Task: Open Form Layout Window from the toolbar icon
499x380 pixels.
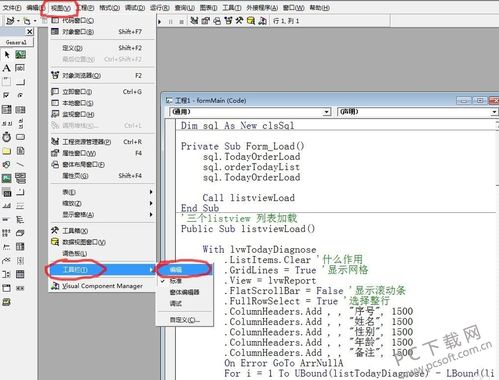Action: [x=217, y=21]
